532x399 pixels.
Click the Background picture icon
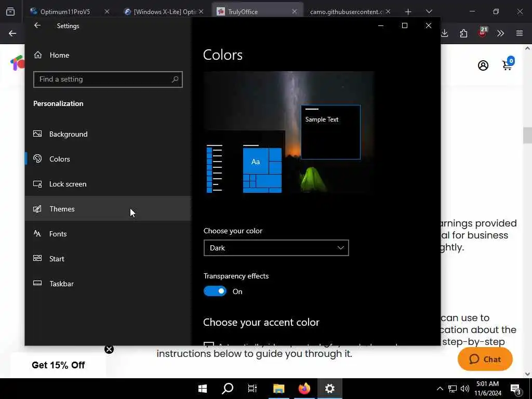coord(37,134)
